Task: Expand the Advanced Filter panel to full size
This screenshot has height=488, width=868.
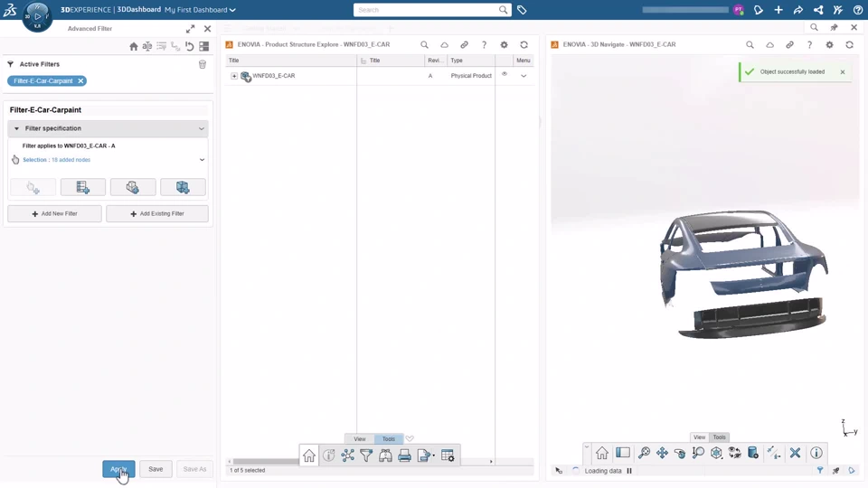Action: [x=191, y=29]
